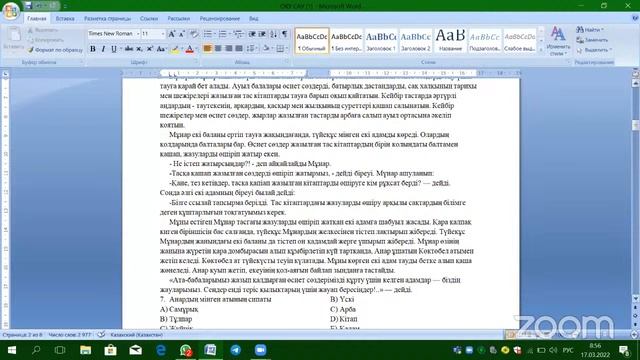The height and width of the screenshot is (360, 640).
Task: Select the Название style
Action: pyautogui.click(x=450, y=40)
